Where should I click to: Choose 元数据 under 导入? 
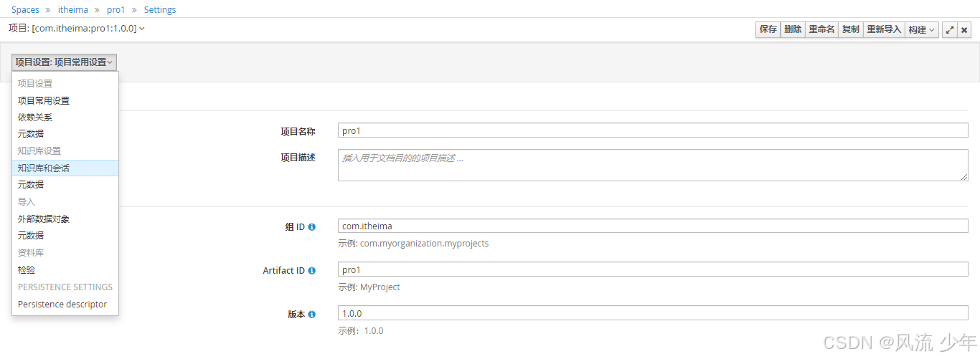tap(65, 236)
